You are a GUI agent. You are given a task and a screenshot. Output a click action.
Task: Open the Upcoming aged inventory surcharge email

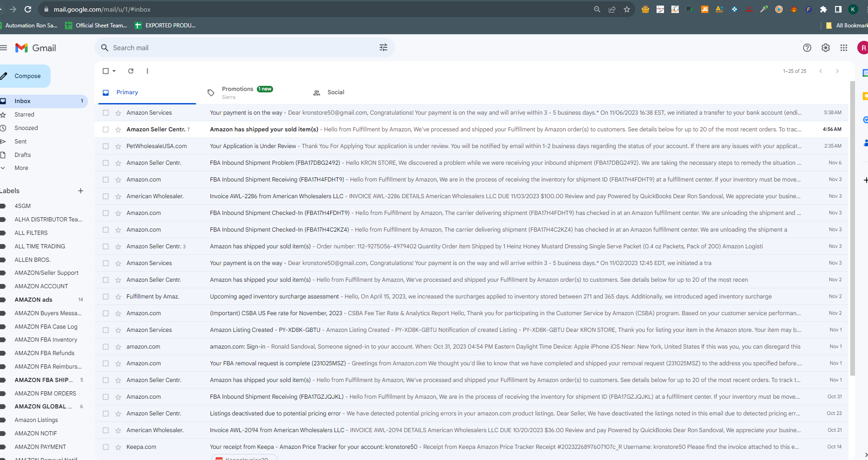(x=472, y=297)
